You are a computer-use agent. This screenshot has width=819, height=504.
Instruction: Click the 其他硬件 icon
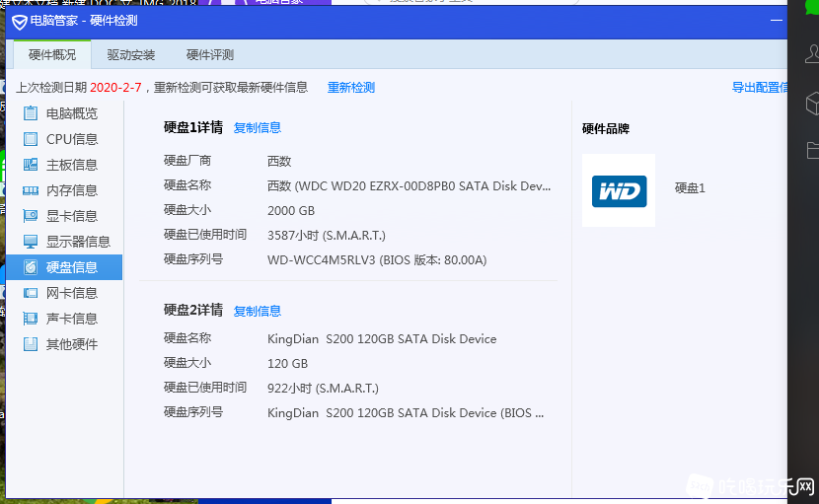point(31,344)
